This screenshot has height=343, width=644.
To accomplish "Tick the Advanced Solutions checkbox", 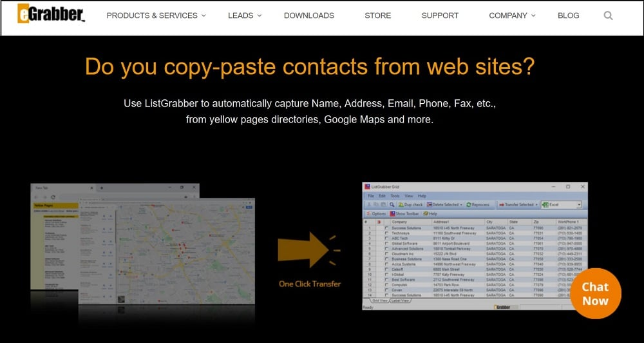I will 386,248.
